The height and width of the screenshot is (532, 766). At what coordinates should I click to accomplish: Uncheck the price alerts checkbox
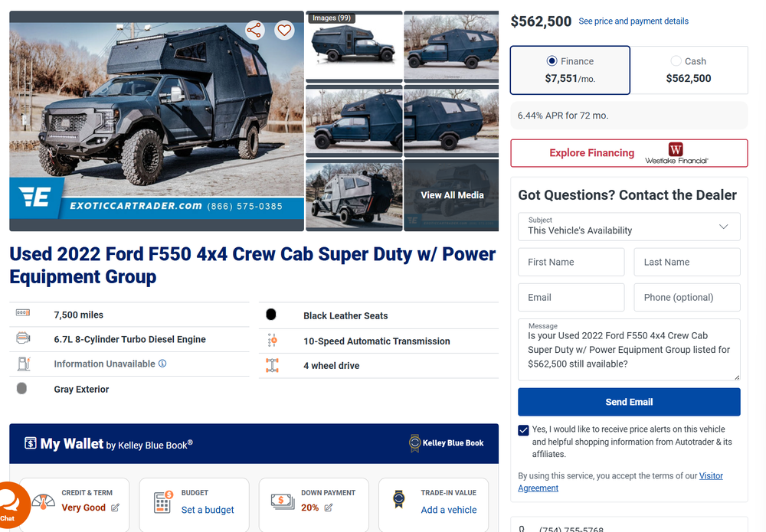point(523,430)
